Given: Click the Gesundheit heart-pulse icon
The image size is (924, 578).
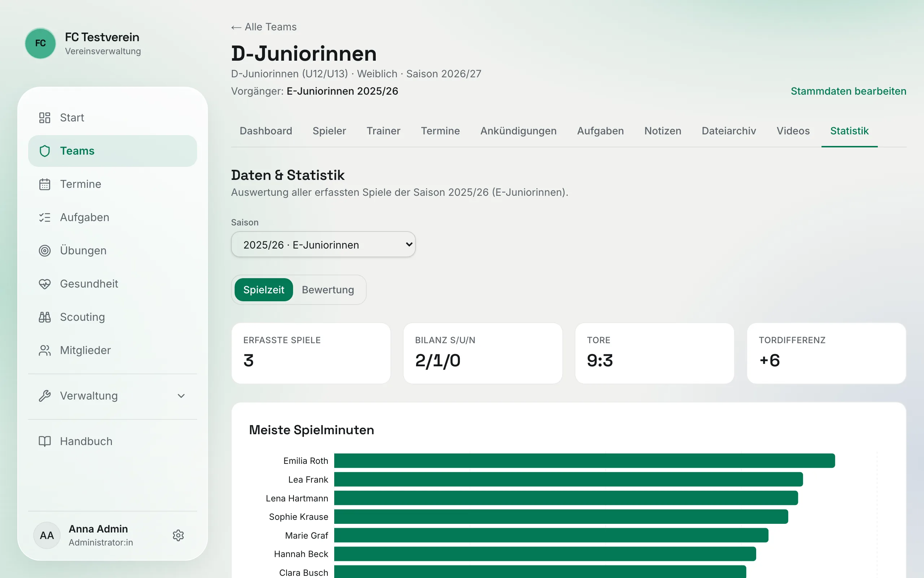Looking at the screenshot, I should pos(45,284).
